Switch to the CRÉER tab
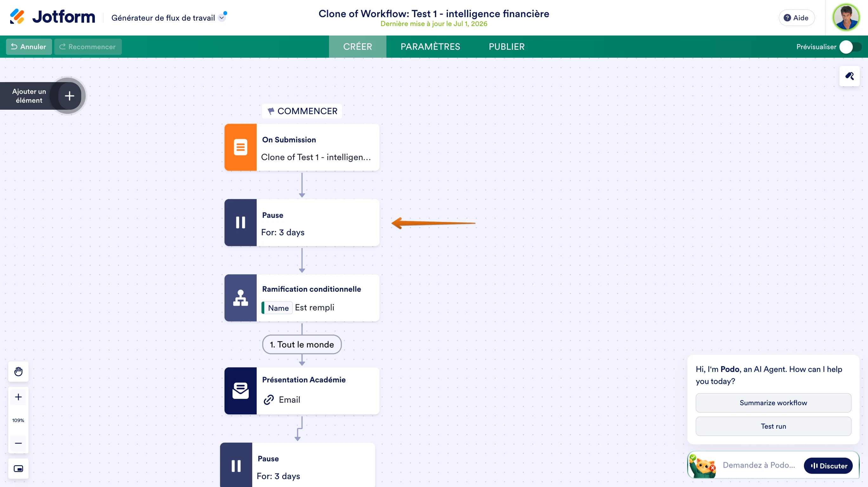 357,47
